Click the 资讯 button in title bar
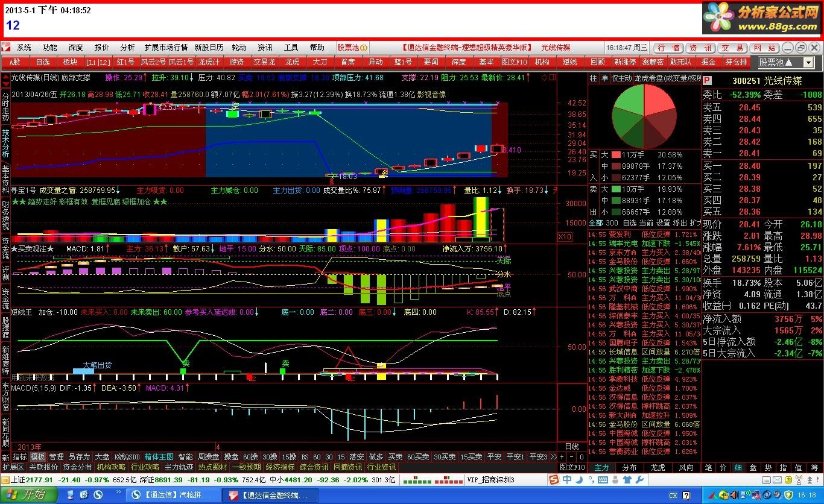 pyautogui.click(x=700, y=48)
